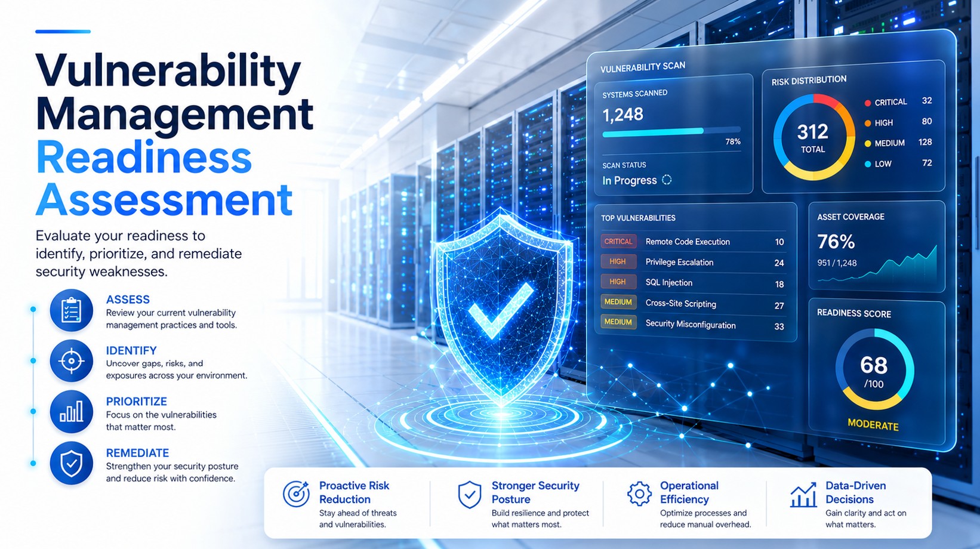Click the TOP VULNERABILITIES panel heading
The image size is (980, 549).
638,218
